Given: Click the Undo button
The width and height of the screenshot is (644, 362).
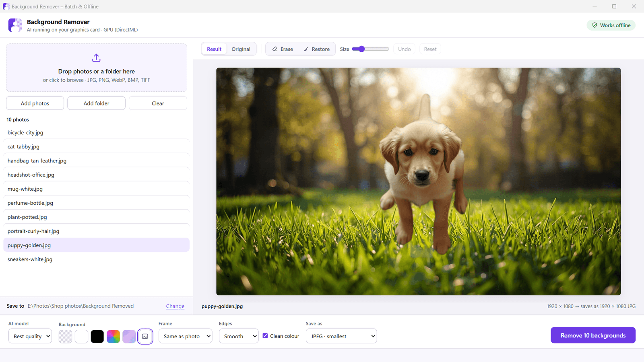Looking at the screenshot, I should point(405,49).
